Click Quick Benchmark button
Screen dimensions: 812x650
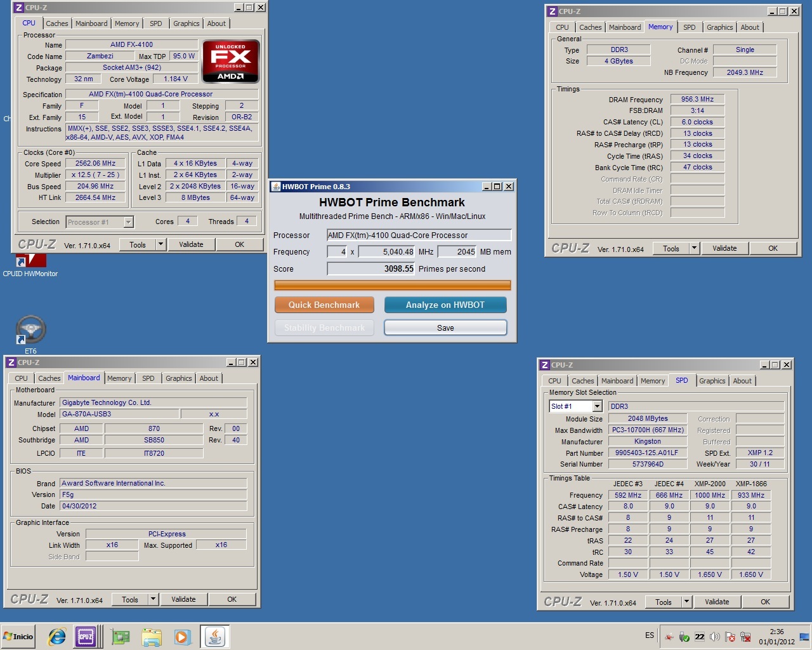click(x=324, y=305)
